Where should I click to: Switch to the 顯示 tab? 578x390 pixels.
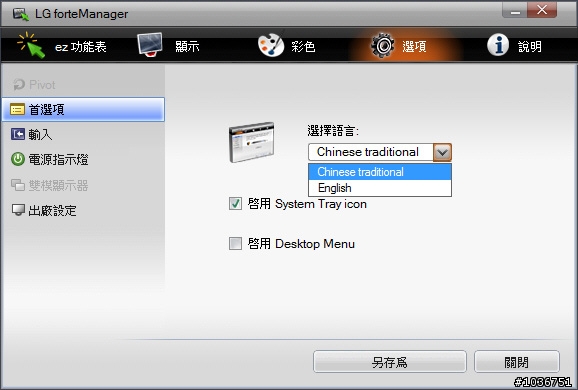(168, 46)
